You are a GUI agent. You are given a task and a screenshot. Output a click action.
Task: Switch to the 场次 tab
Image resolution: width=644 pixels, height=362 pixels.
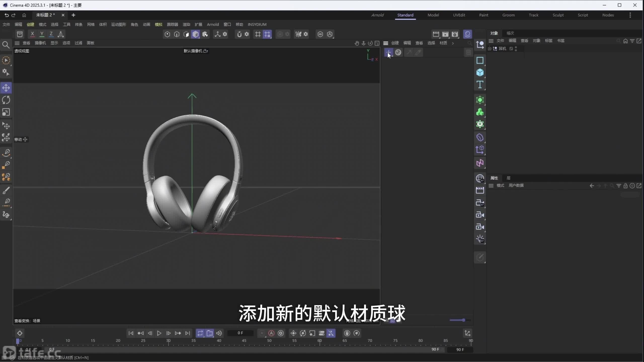point(510,33)
